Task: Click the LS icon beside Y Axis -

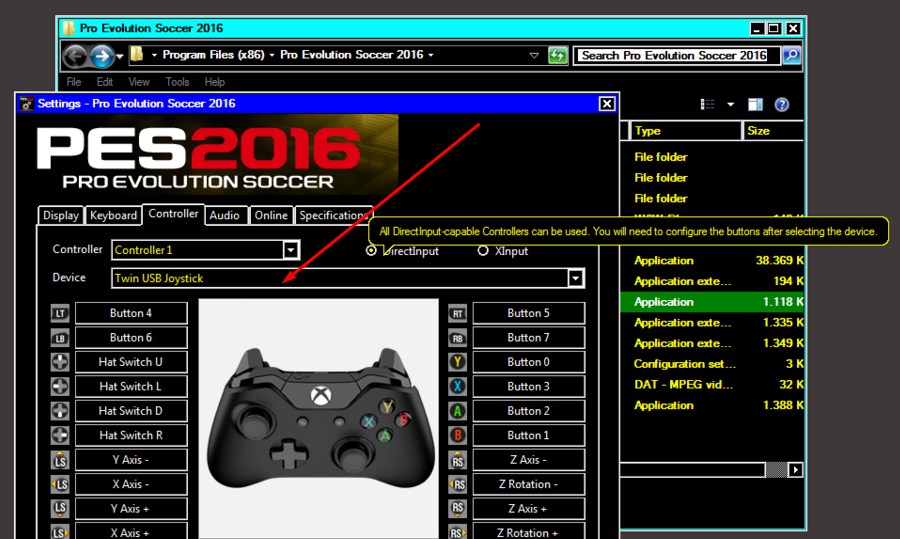Action: coord(60,460)
